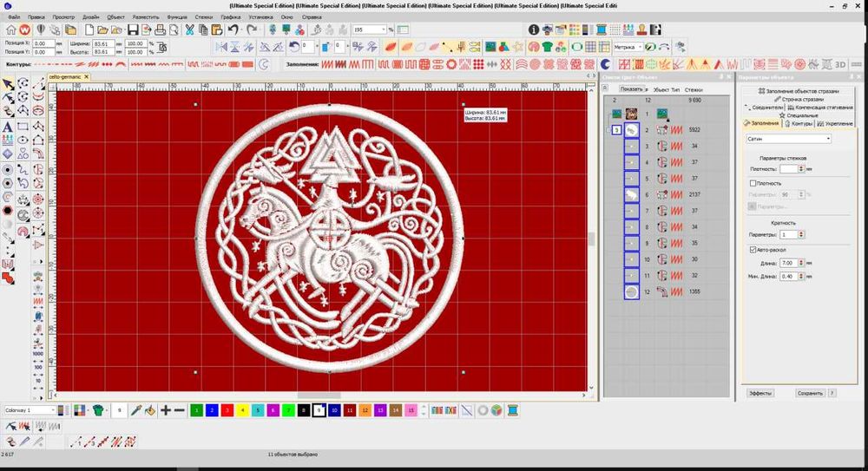Click the rotation angle field beside rotate icon
Image resolution: width=868 pixels, height=471 pixels.
coord(308,47)
